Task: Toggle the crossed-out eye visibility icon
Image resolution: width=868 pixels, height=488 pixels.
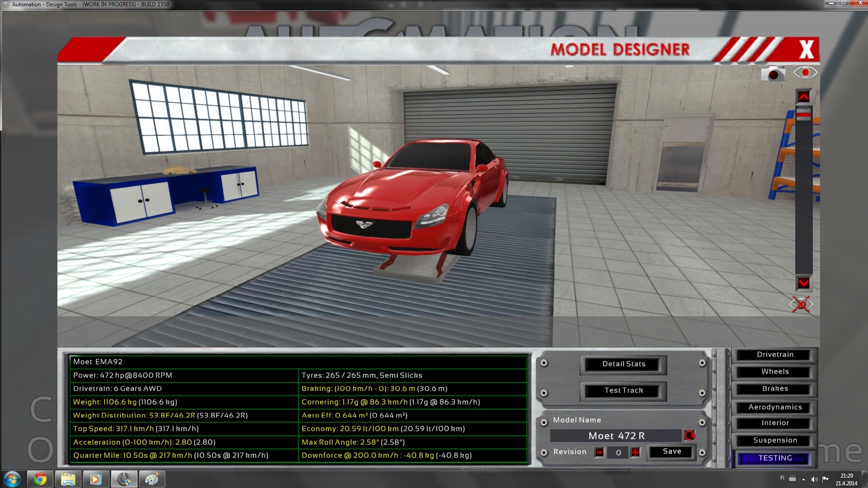Action: tap(801, 304)
